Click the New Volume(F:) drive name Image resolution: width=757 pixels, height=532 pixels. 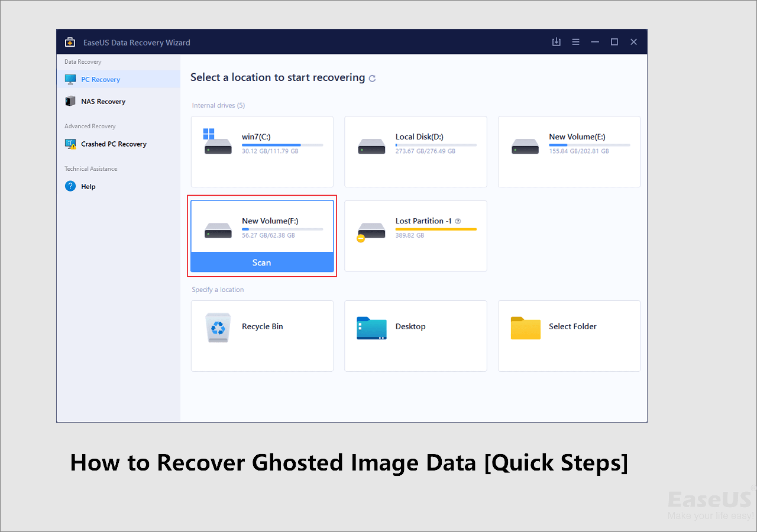(x=270, y=221)
